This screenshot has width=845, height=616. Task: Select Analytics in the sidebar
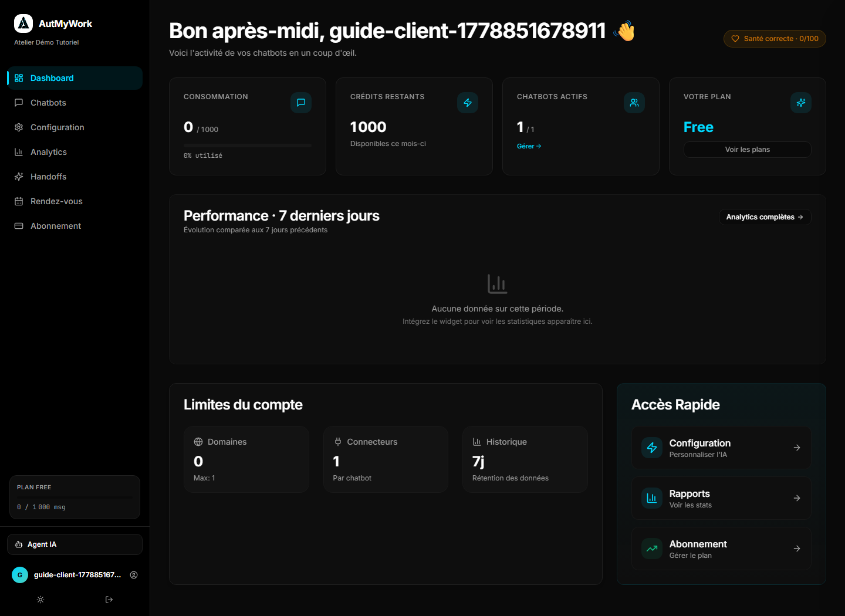pyautogui.click(x=75, y=152)
